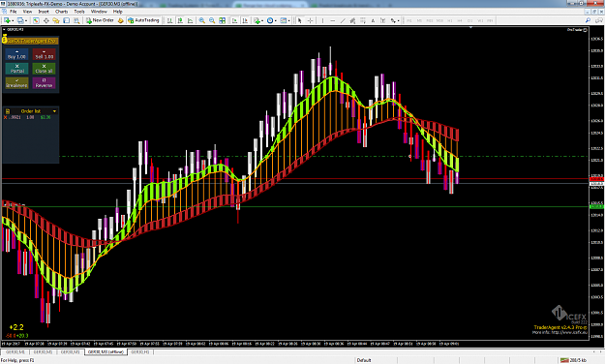Open the Indicators list icon
This screenshot has height=364, width=605.
click(257, 20)
